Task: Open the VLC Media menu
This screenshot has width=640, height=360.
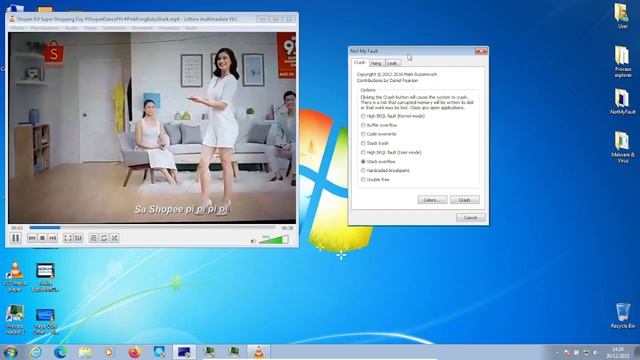Action: tap(17, 28)
